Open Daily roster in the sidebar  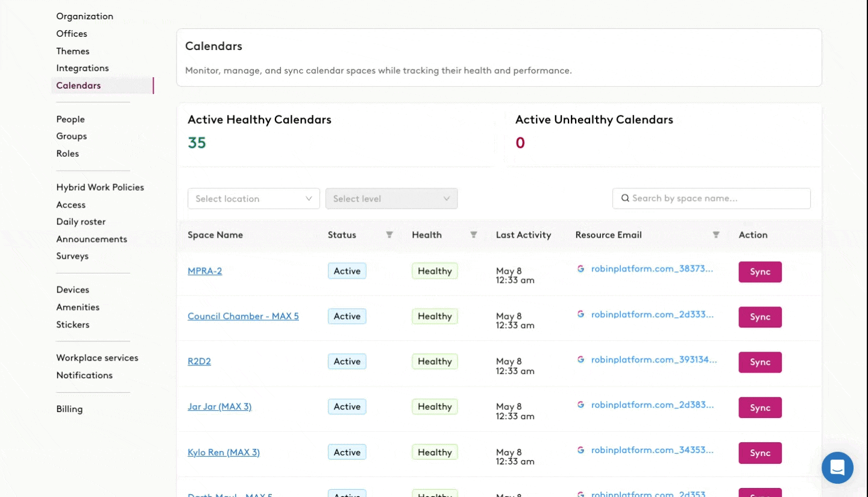pyautogui.click(x=81, y=222)
